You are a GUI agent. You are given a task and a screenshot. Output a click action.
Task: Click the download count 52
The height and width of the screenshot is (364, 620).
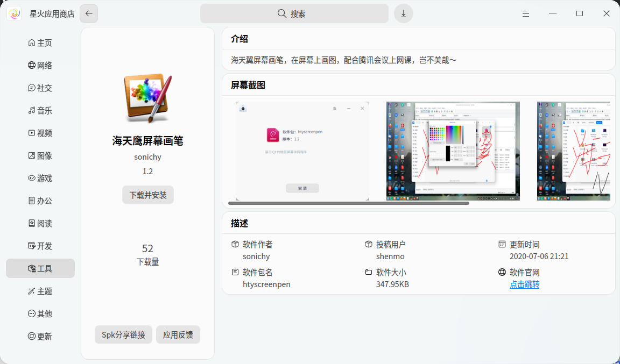point(147,248)
